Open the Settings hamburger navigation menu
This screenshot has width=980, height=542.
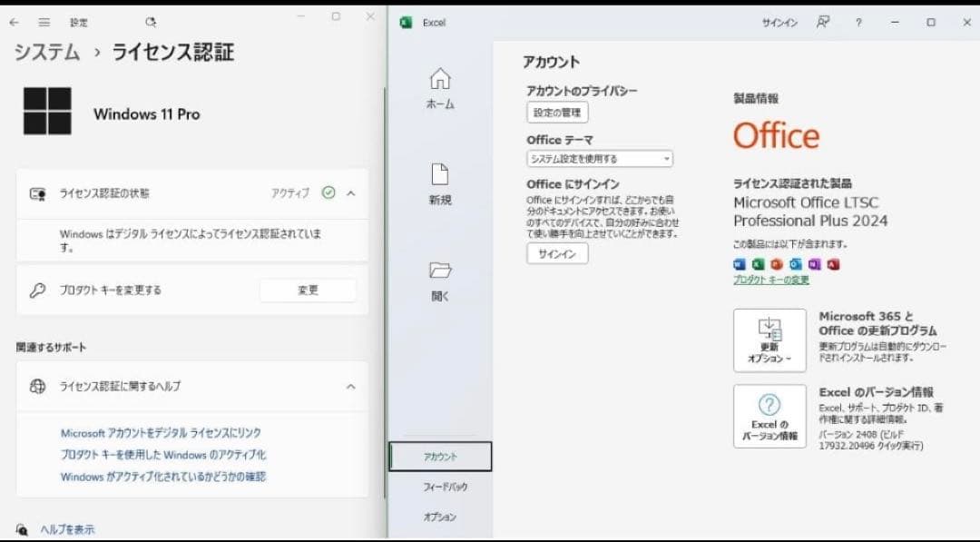(44, 23)
